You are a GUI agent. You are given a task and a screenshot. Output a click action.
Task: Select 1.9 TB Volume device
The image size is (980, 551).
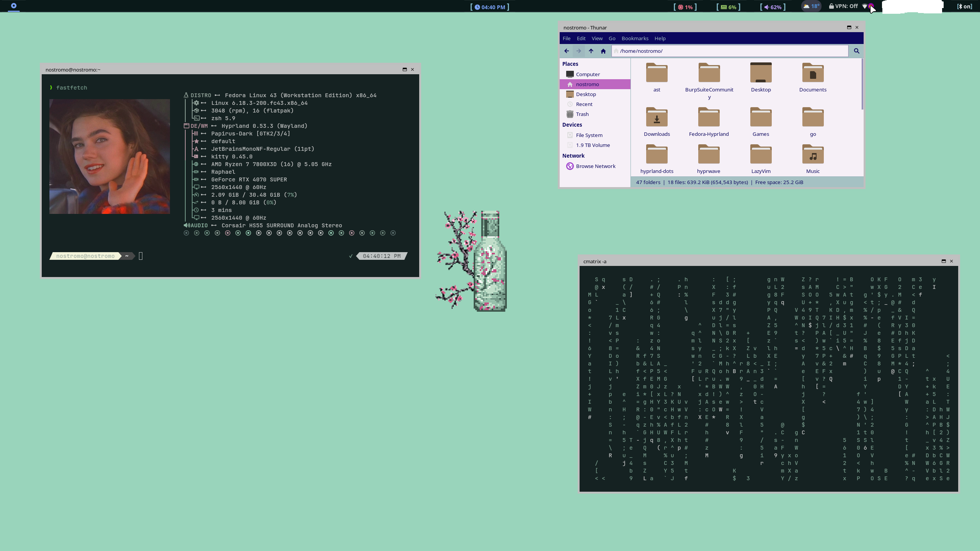pyautogui.click(x=593, y=145)
